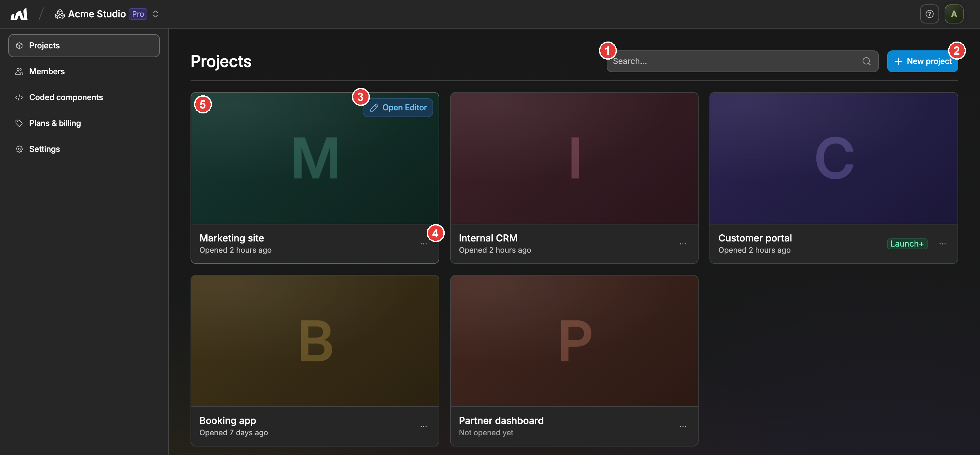Expand the Acme Studio workspace switcher
Screen dimensions: 980x455
click(x=155, y=14)
